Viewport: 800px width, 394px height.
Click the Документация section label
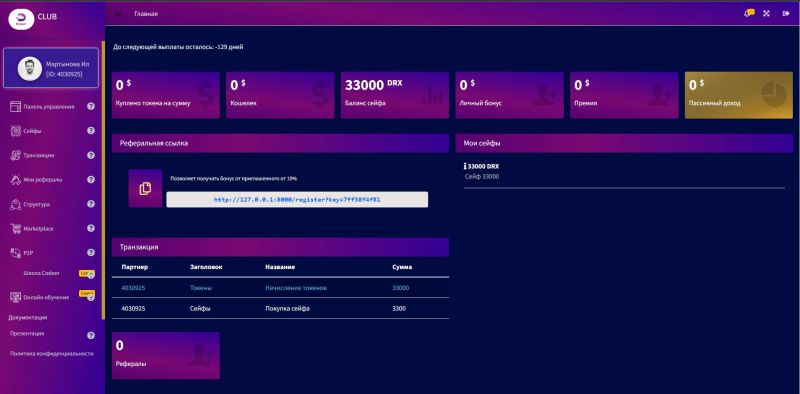point(28,317)
